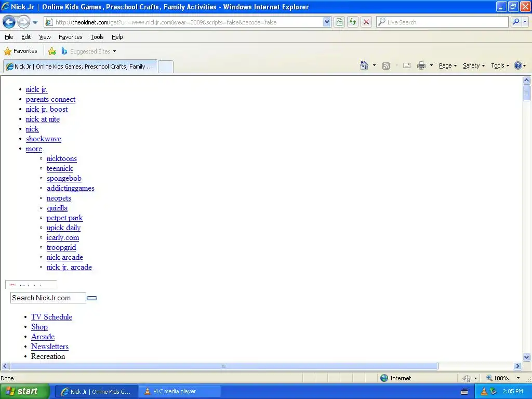The height and width of the screenshot is (399, 532).
Task: Click the vertical scrollbar thumb
Action: pos(527,93)
